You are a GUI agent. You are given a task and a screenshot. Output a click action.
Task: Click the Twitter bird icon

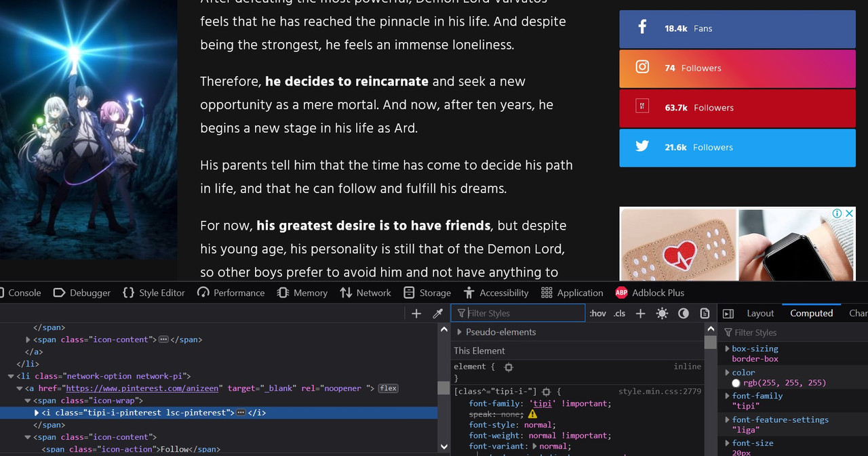[x=642, y=146]
